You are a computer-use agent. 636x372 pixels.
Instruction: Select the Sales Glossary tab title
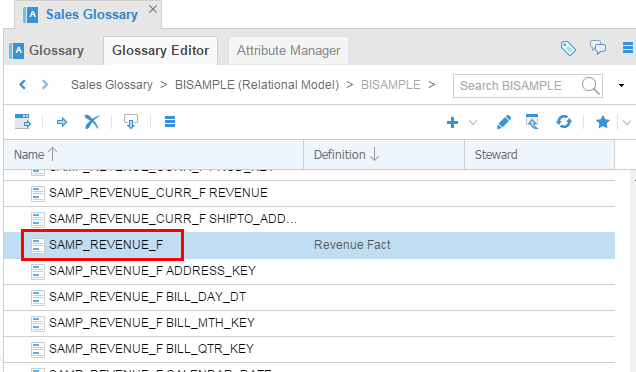tap(92, 15)
